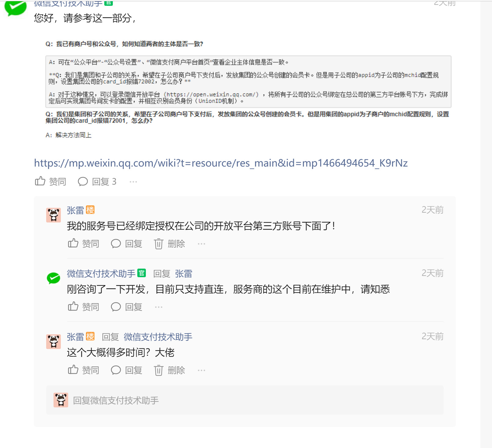This screenshot has width=492, height=448.
Task: Reply to 张雷's first comment via bubble icon
Action: tap(116, 244)
